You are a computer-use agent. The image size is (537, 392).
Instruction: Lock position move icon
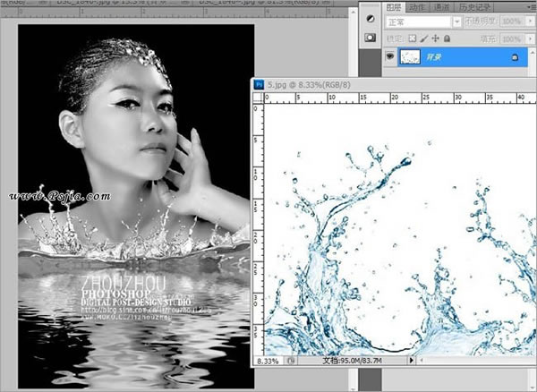pos(435,38)
